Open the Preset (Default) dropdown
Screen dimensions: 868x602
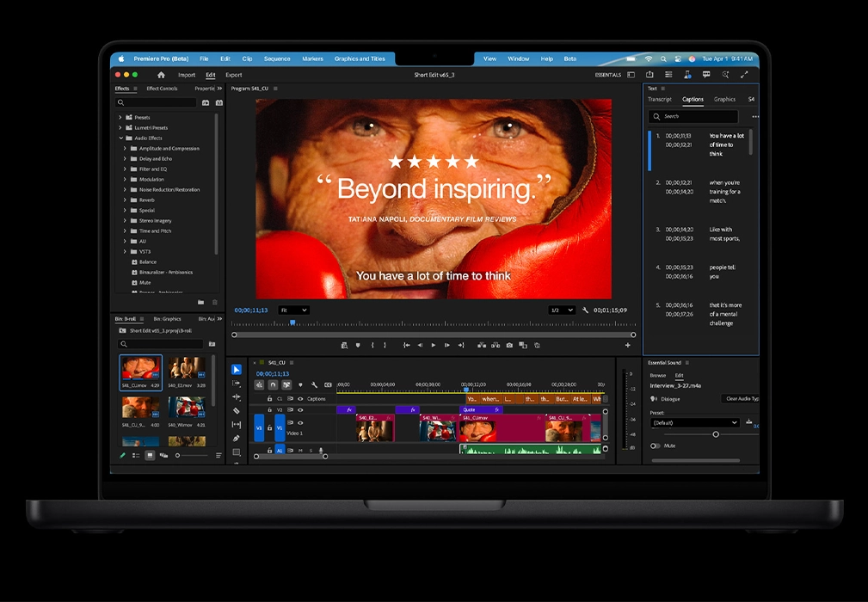click(694, 423)
